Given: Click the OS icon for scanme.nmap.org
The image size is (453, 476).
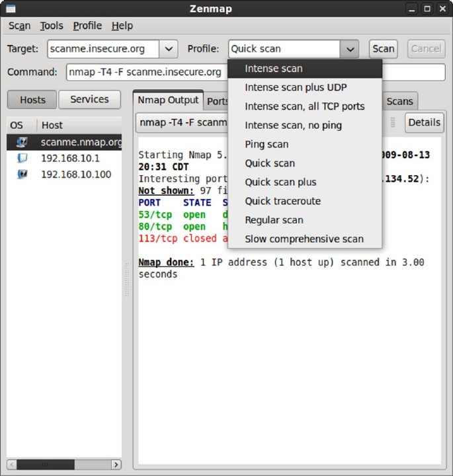Looking at the screenshot, I should pyautogui.click(x=22, y=142).
